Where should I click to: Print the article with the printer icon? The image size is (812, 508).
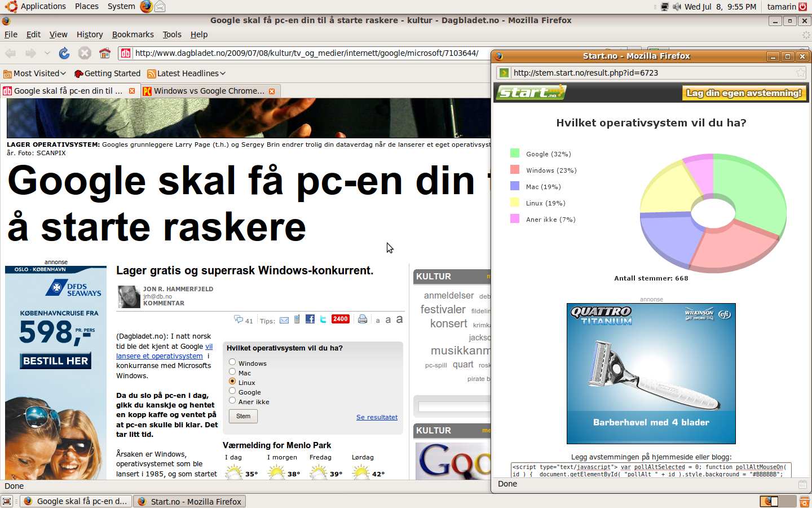363,319
